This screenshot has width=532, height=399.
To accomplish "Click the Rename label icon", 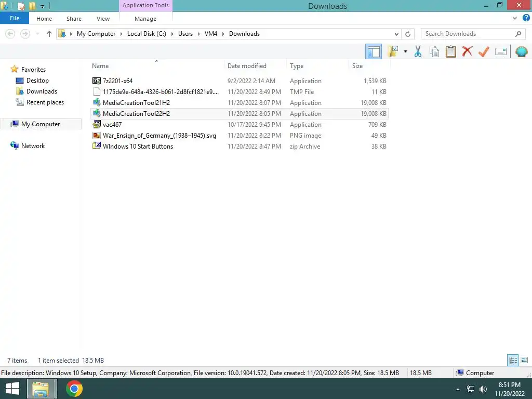I will [x=501, y=51].
